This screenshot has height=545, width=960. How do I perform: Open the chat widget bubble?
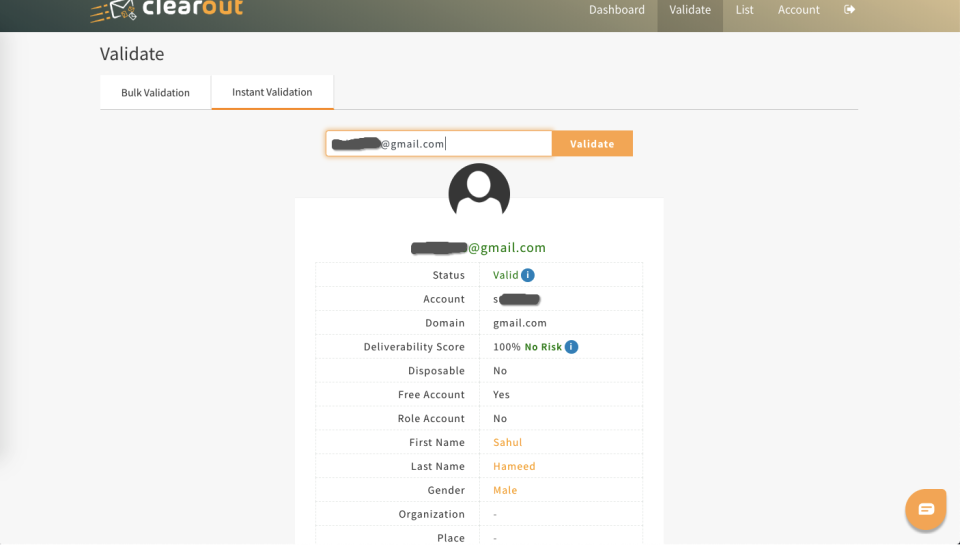point(926,509)
